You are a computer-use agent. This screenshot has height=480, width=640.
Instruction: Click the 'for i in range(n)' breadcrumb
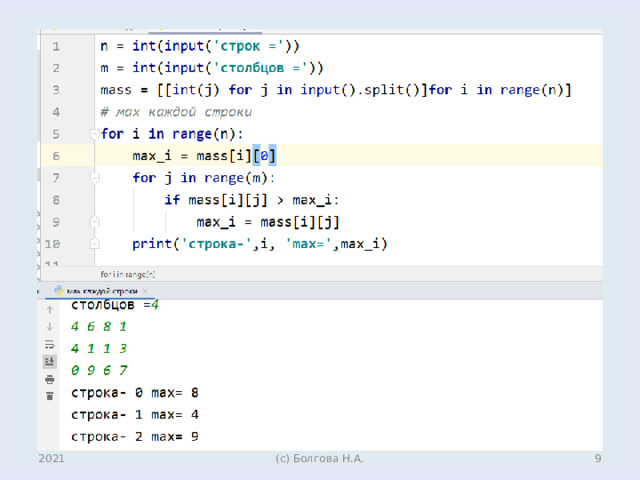(128, 274)
